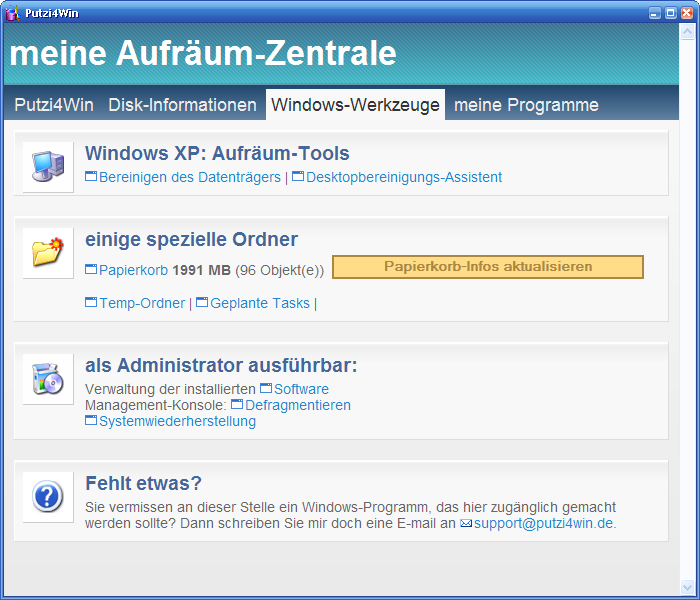Image resolution: width=700 pixels, height=600 pixels.
Task: Click the als Administrator ausführbar: heading
Action: pos(221,365)
